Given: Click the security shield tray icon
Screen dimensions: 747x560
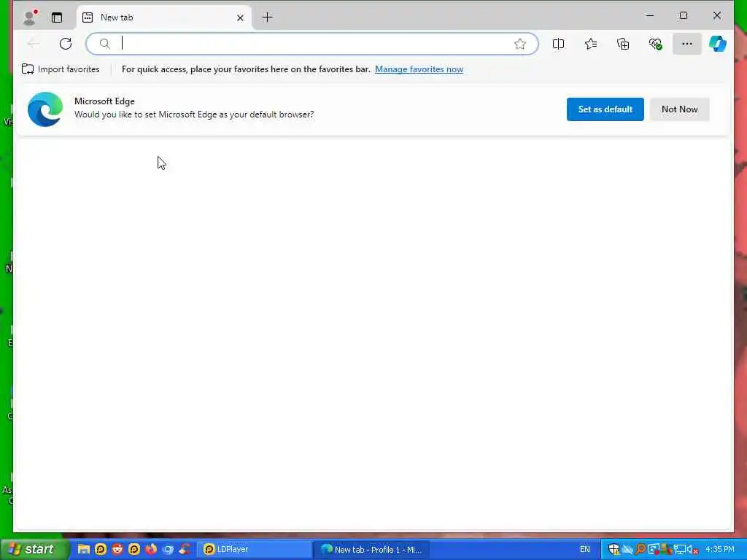Looking at the screenshot, I should (614, 550).
